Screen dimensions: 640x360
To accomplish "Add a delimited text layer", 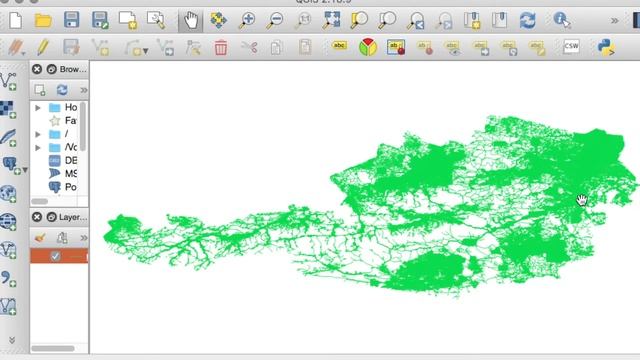I will pos(7,278).
